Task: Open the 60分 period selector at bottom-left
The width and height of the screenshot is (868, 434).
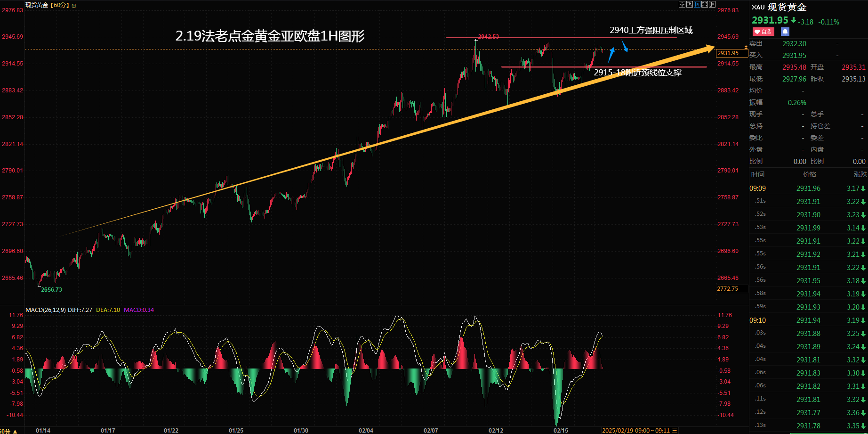Action: (8, 431)
